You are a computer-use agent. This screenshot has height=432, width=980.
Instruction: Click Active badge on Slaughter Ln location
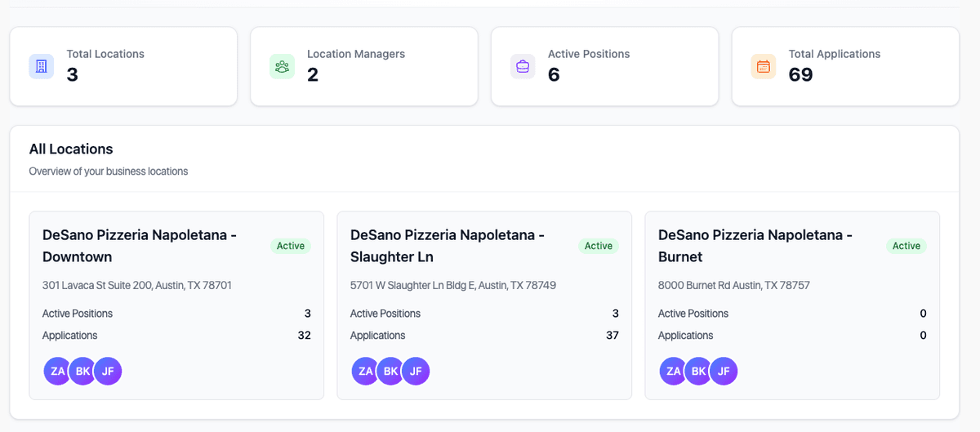click(599, 246)
